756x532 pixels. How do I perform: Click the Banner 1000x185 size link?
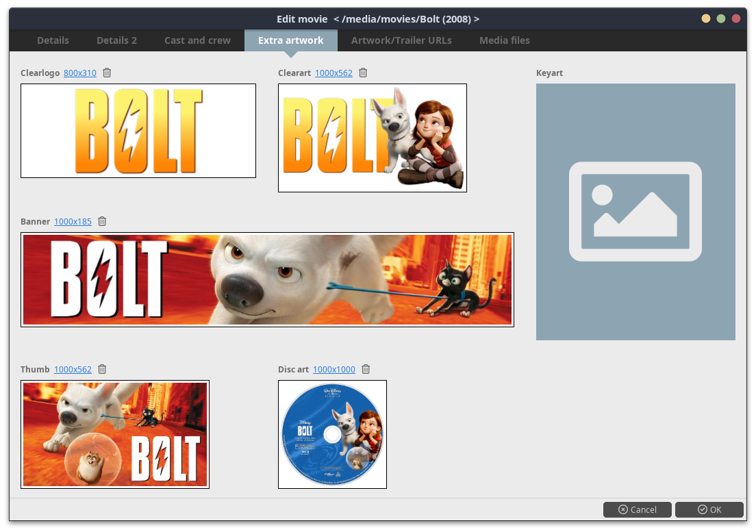[73, 222]
